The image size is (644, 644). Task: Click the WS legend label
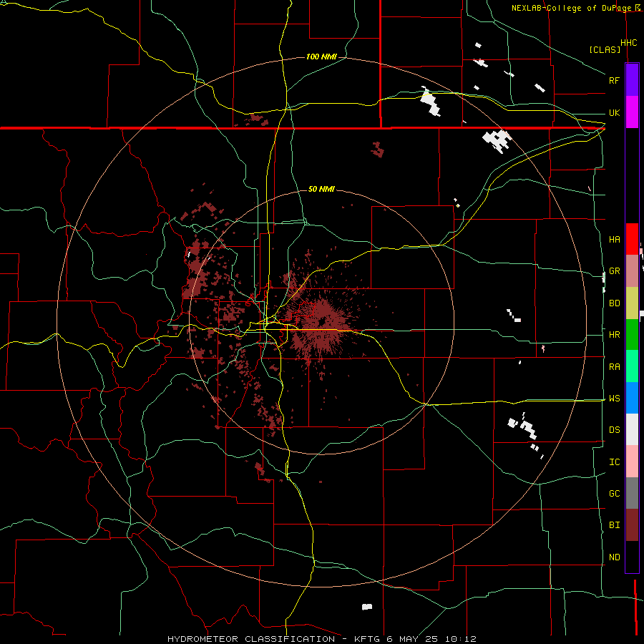click(x=614, y=398)
